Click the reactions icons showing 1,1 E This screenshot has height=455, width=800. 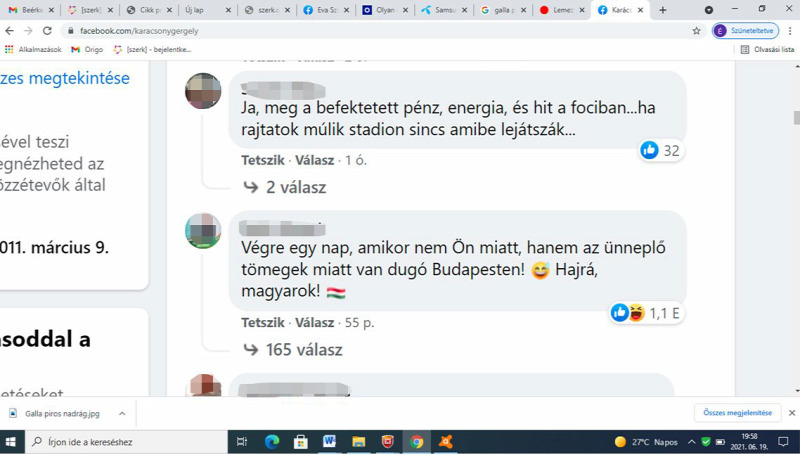(x=628, y=313)
